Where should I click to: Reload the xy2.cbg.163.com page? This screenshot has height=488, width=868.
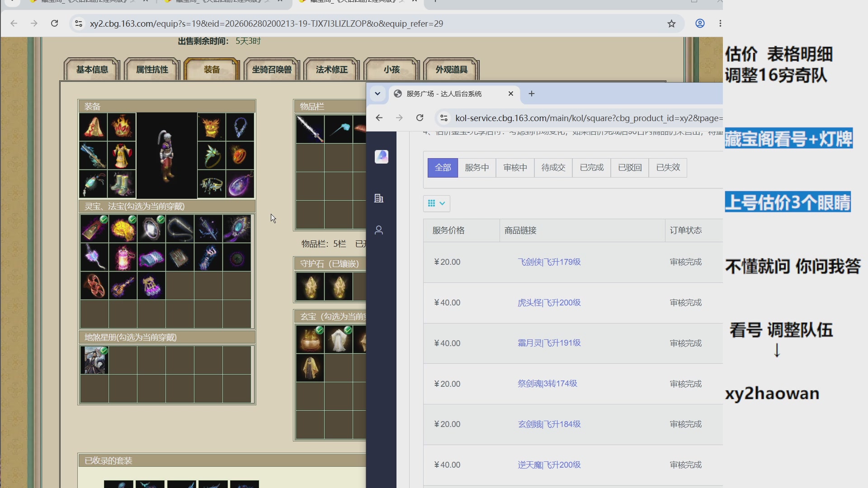(x=54, y=23)
